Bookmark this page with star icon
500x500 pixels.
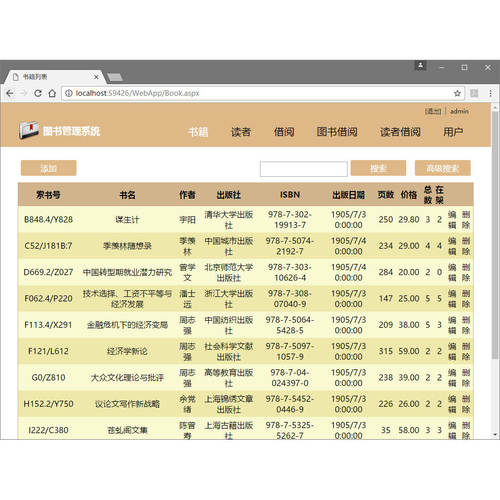457,93
